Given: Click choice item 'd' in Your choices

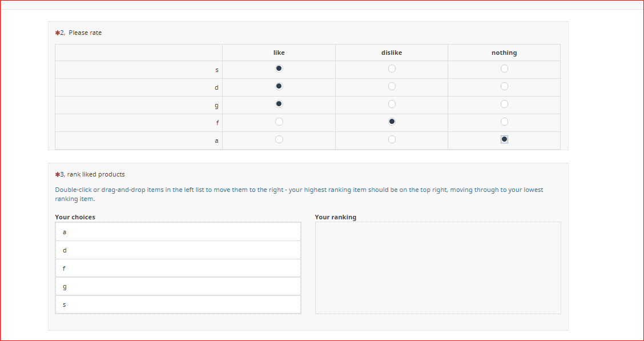Looking at the screenshot, I should click(178, 250).
